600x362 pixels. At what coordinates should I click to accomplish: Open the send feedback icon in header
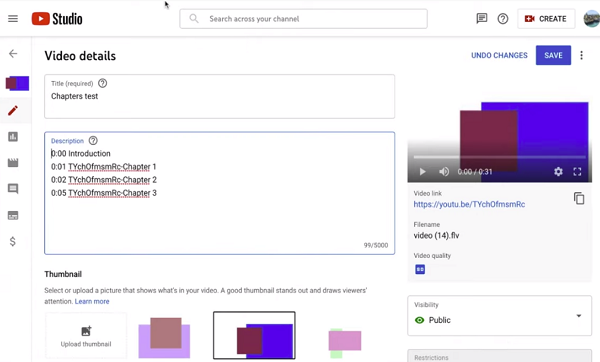482,18
